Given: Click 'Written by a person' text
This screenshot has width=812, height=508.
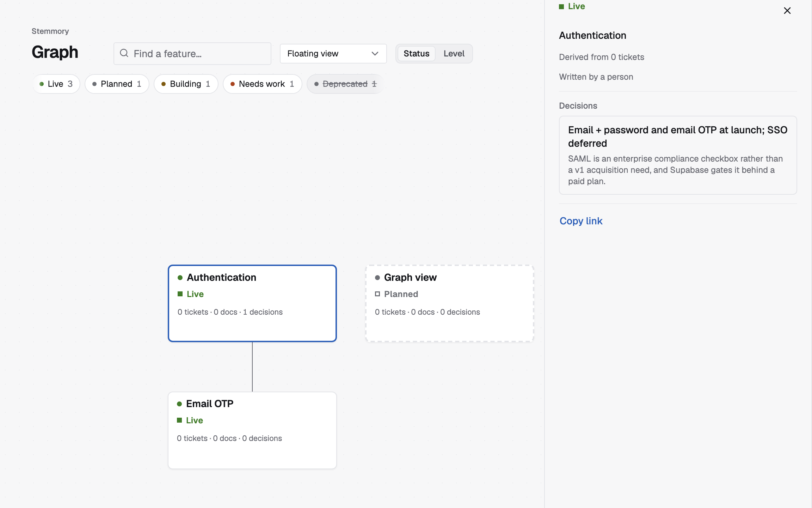Looking at the screenshot, I should [596, 77].
